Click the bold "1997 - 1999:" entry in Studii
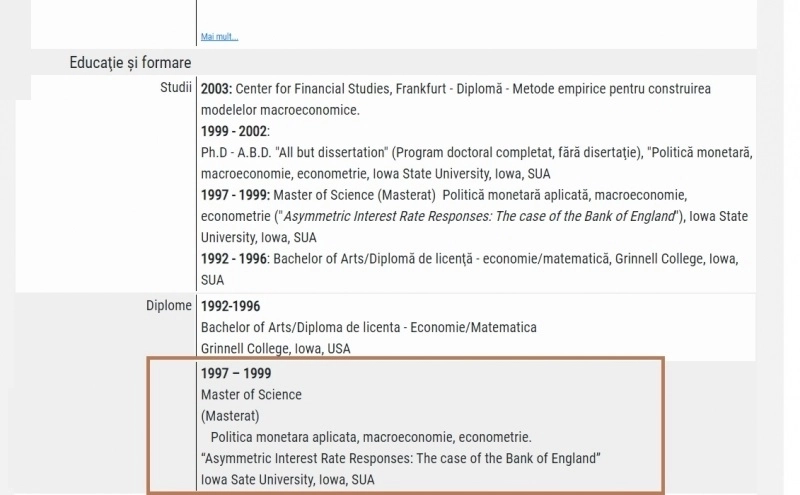This screenshot has height=495, width=800. coord(235,195)
